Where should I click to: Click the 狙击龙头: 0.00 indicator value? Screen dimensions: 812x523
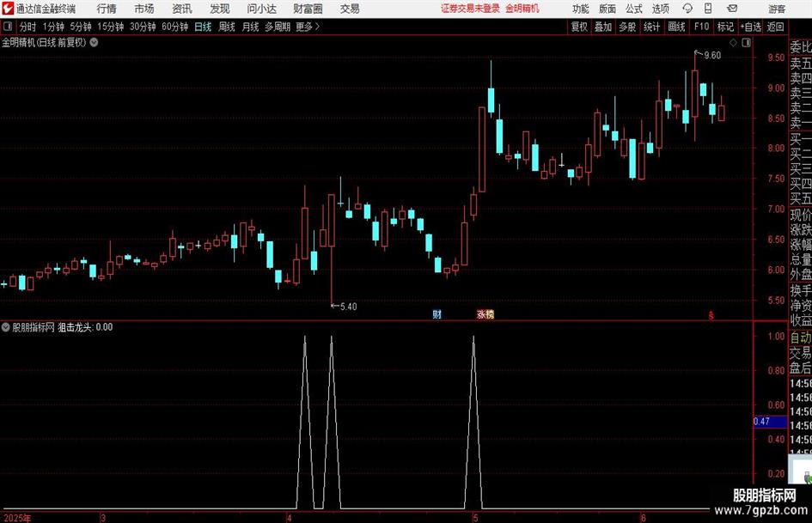pos(85,326)
